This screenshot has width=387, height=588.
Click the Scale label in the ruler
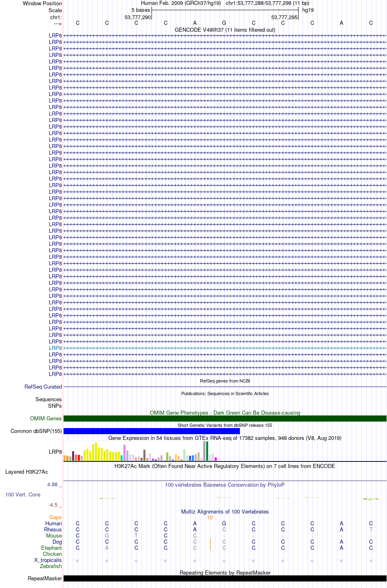pos(55,10)
